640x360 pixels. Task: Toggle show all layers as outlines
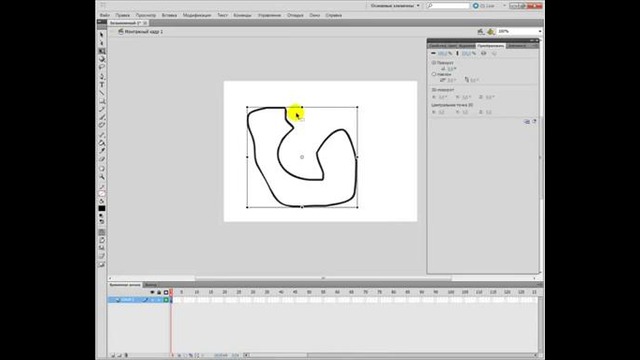tap(166, 293)
